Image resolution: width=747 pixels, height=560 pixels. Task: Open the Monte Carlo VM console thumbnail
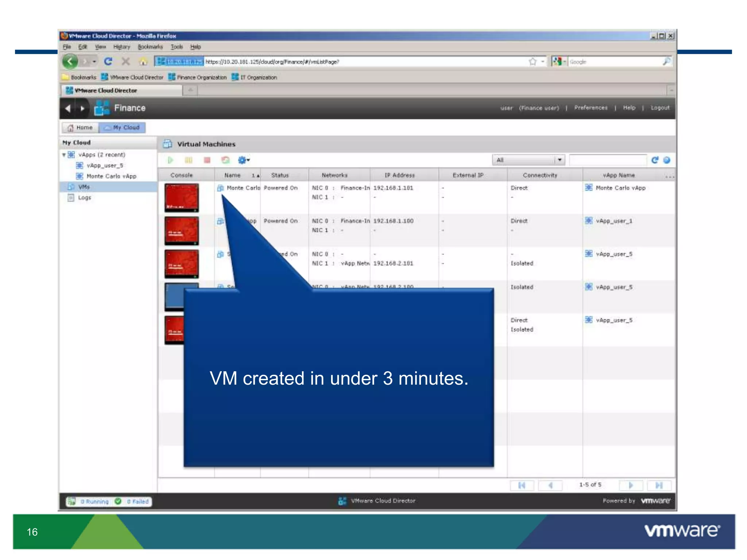[x=182, y=198]
